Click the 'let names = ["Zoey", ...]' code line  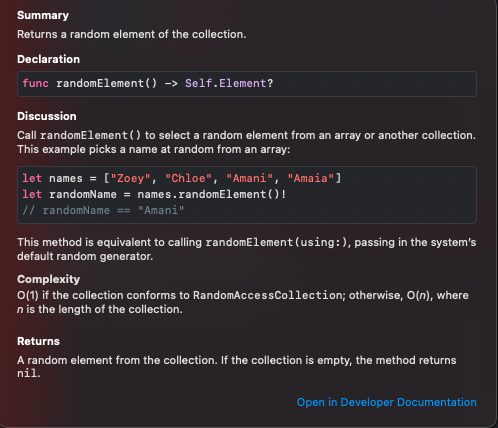click(182, 178)
